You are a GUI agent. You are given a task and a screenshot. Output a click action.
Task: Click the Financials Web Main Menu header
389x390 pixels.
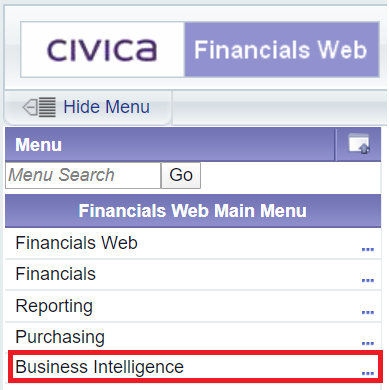(x=193, y=211)
